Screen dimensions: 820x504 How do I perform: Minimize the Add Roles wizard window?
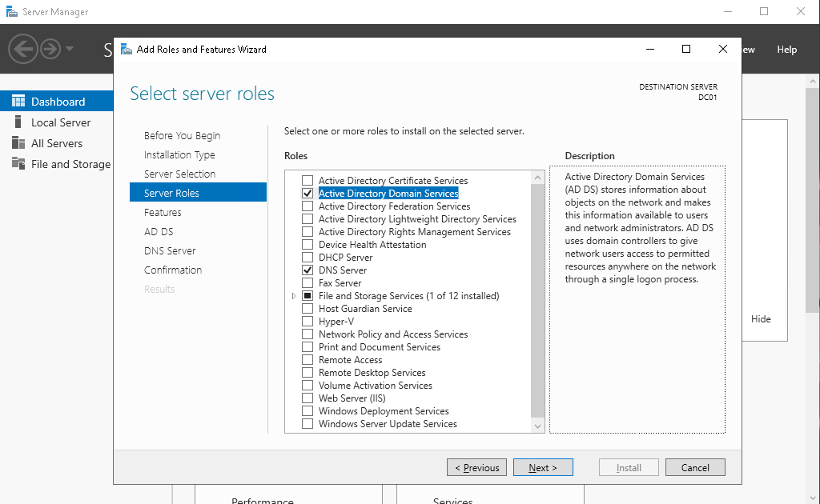(x=650, y=49)
